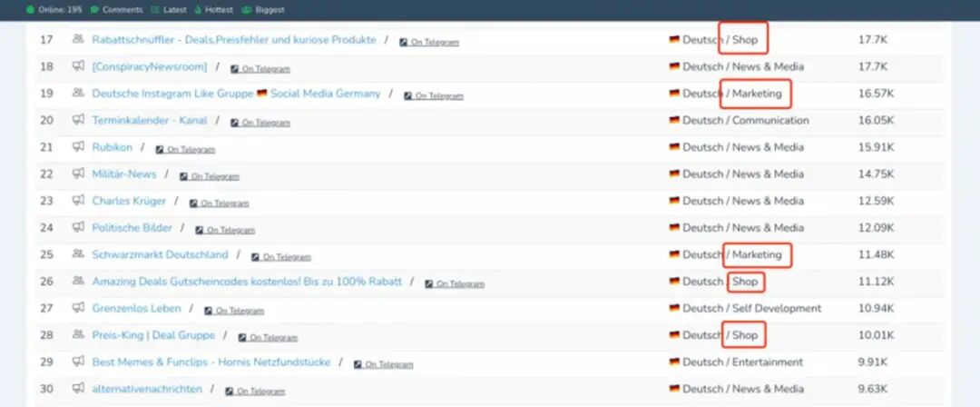Click On Telegram link for [ConspiracyNewsroom]
This screenshot has width=980, height=407.
260,69
